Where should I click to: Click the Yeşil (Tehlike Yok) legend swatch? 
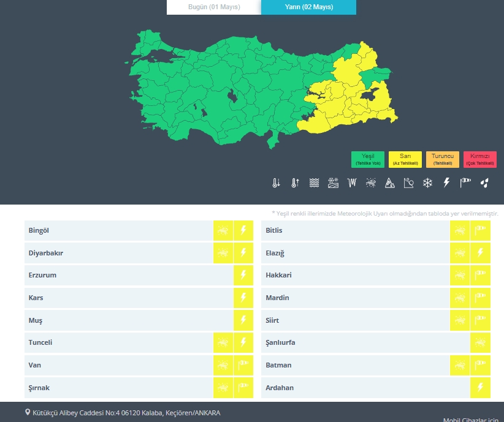tap(368, 159)
